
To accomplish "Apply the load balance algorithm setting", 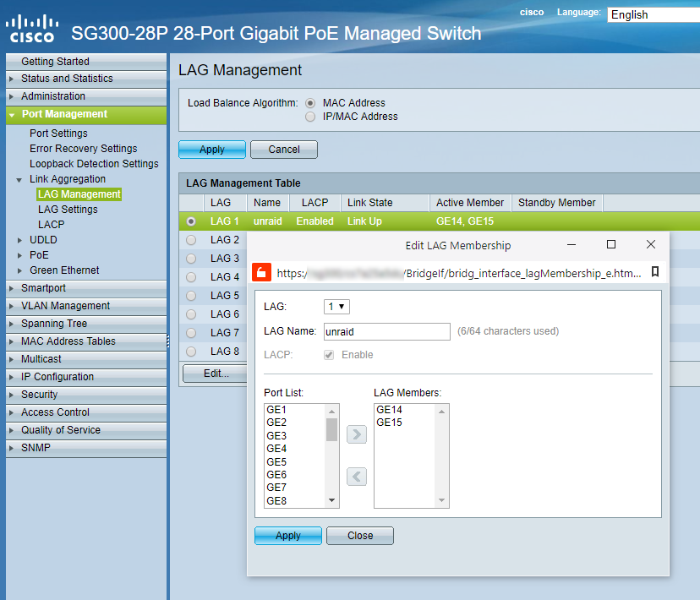I will (212, 150).
